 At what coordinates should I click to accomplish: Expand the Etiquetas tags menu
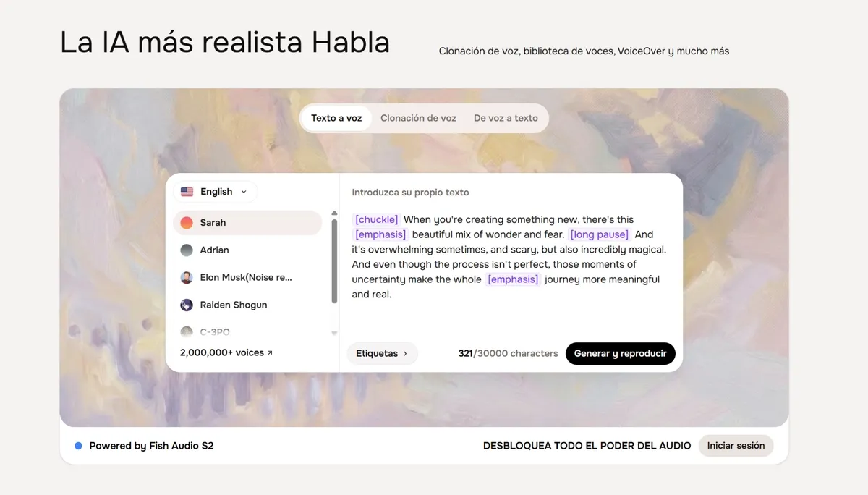pos(382,353)
